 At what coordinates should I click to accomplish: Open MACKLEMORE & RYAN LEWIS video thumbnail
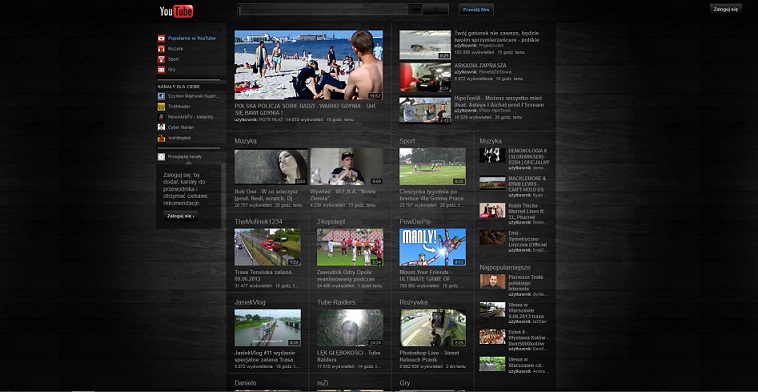click(492, 183)
